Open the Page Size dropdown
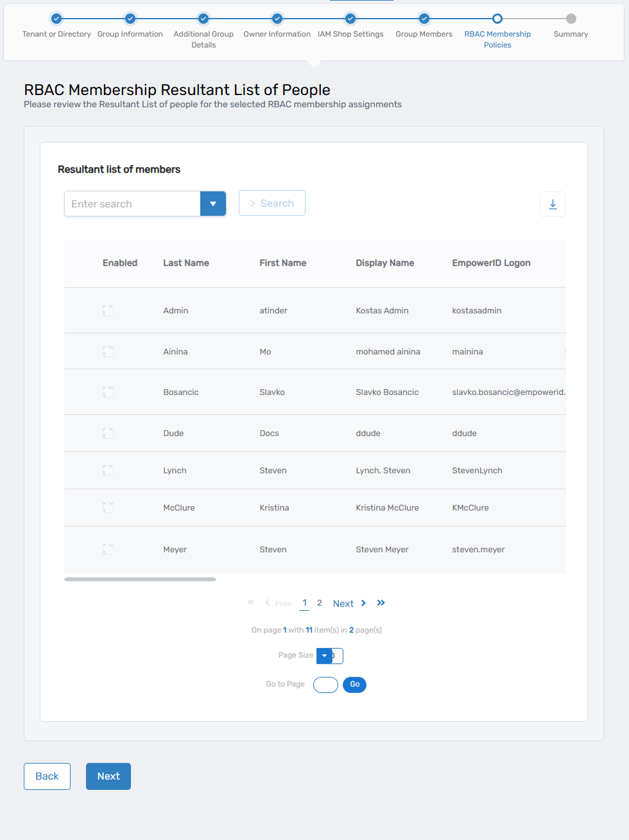Image resolution: width=629 pixels, height=840 pixels. 325,656
